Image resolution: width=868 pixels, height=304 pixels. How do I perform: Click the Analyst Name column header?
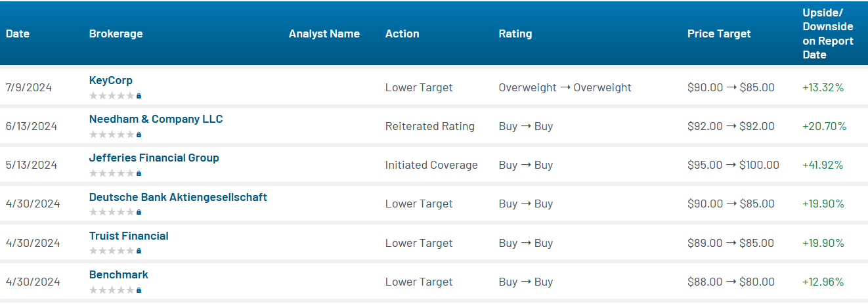324,33
